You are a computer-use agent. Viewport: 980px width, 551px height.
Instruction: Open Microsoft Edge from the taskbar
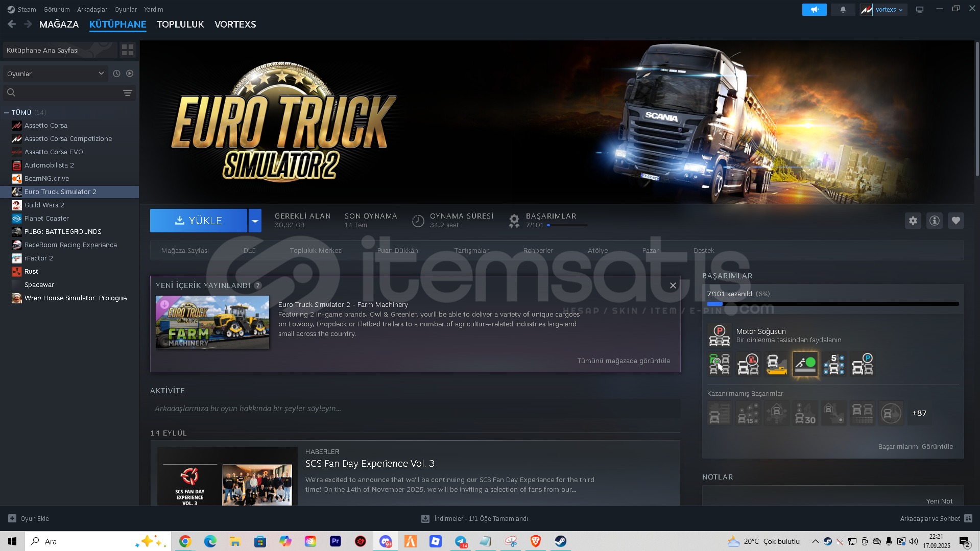(210, 541)
